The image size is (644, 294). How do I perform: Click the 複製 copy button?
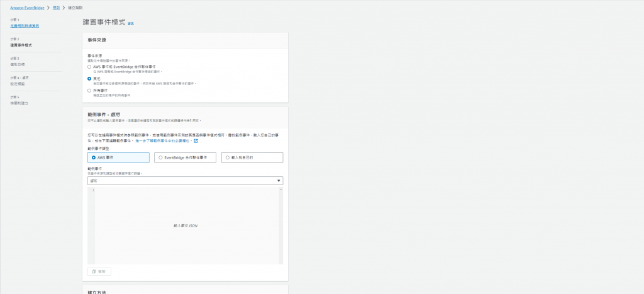point(99,272)
